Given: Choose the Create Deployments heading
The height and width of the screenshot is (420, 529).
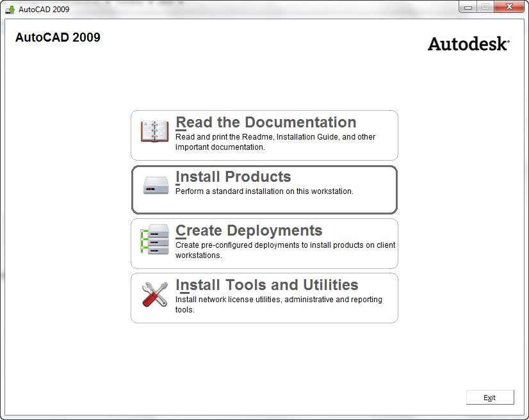Looking at the screenshot, I should [x=249, y=230].
